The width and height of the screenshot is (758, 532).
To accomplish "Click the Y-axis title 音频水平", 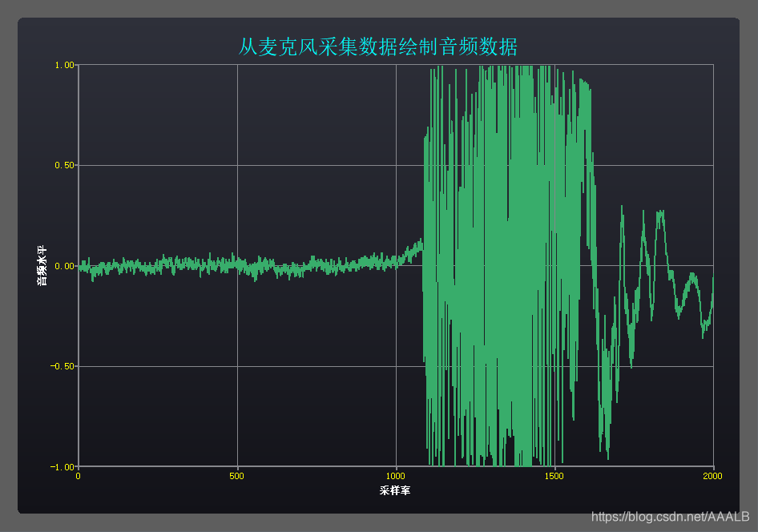I will 42,266.
